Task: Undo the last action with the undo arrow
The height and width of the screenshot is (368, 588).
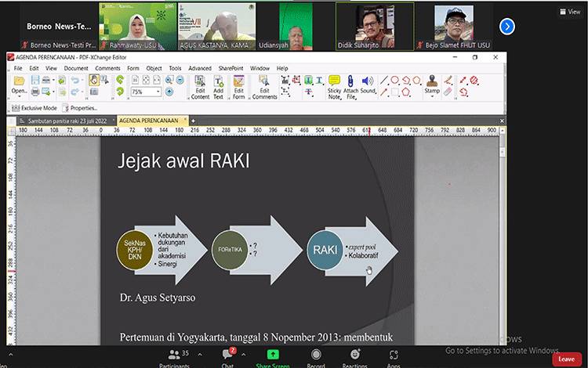Action: [75, 80]
